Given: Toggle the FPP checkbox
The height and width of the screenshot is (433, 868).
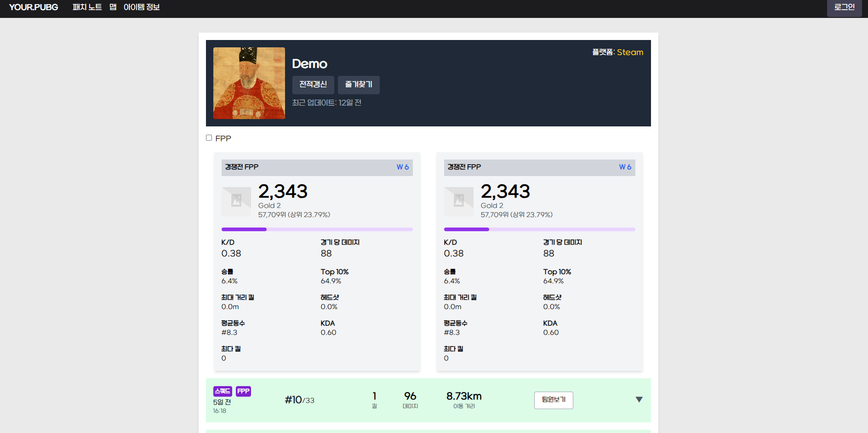Looking at the screenshot, I should coord(209,138).
